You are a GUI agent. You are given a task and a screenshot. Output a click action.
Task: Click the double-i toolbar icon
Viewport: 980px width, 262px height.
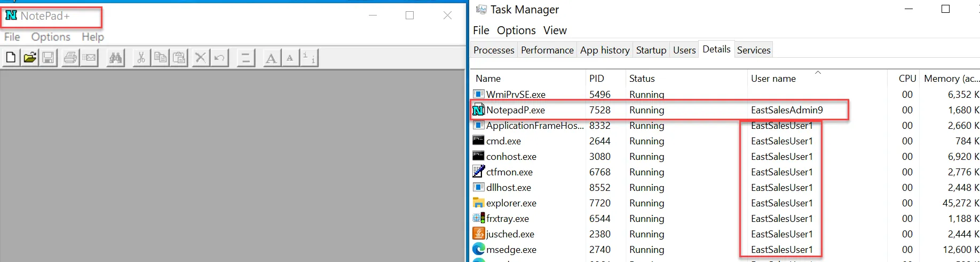pos(309,58)
